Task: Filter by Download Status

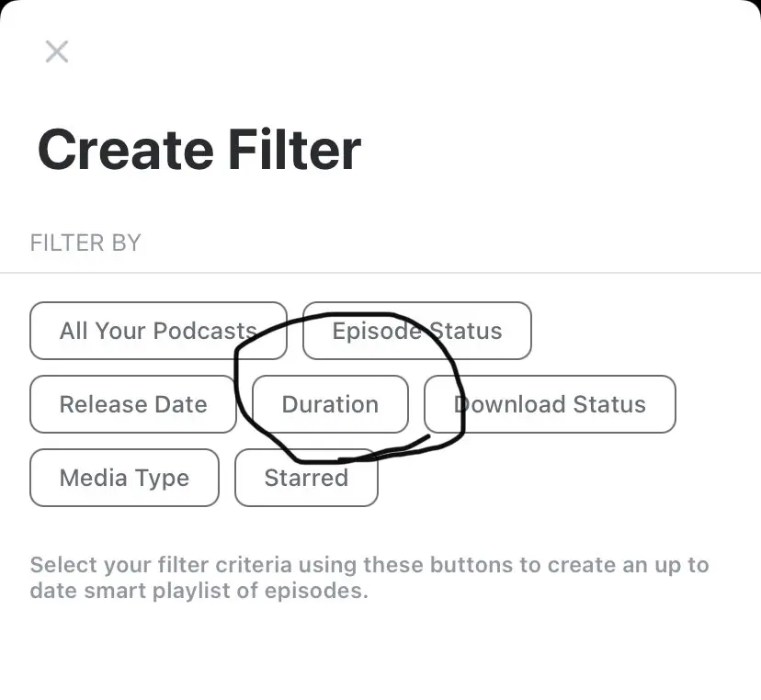Action: tap(550, 404)
